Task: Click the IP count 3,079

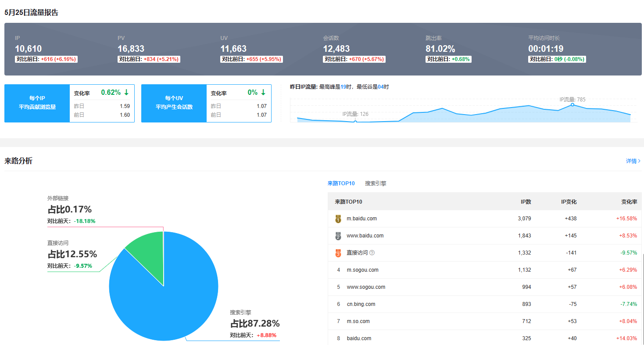Action: (x=524, y=219)
